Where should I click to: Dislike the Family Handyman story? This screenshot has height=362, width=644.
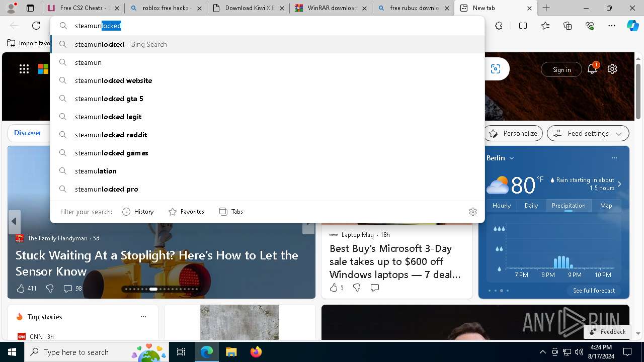tap(50, 288)
